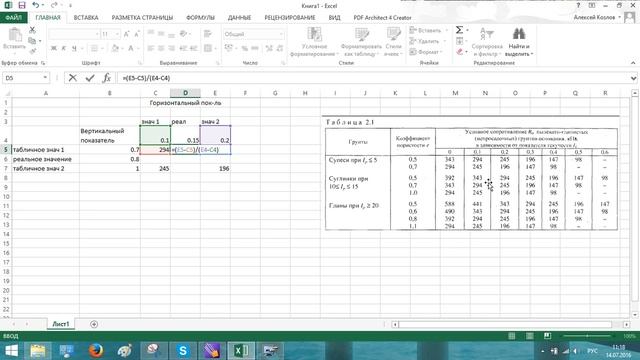Image resolution: width=640 pixels, height=360 pixels.
Task: Toggle align text left
Action: click(x=151, y=48)
